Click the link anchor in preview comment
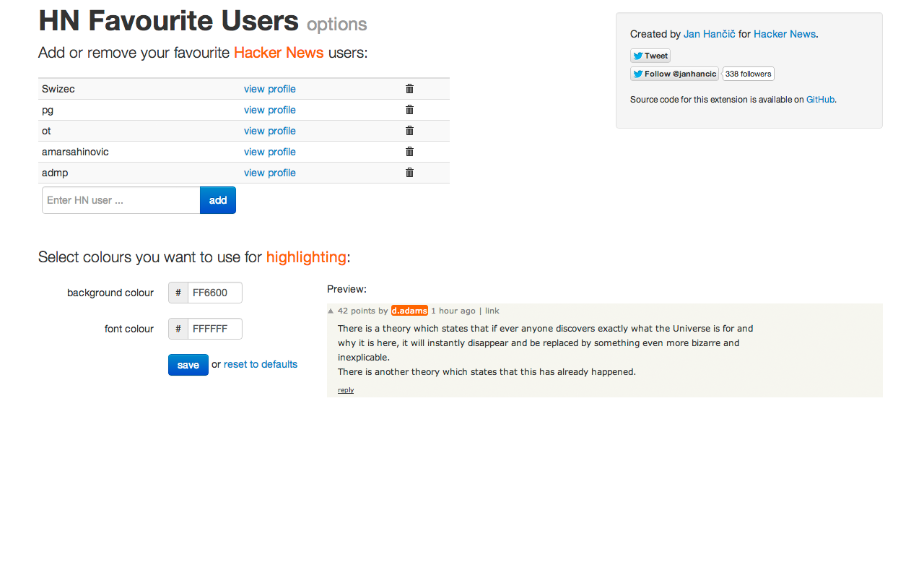Image resolution: width=924 pixels, height=578 pixels. point(492,311)
